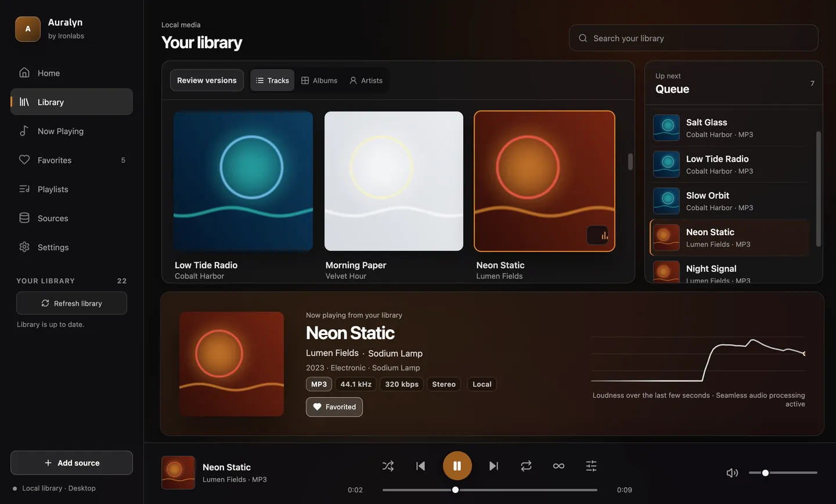Click the bottom bar Neon Static thumbnail
This screenshot has height=504, width=836.
click(178, 473)
